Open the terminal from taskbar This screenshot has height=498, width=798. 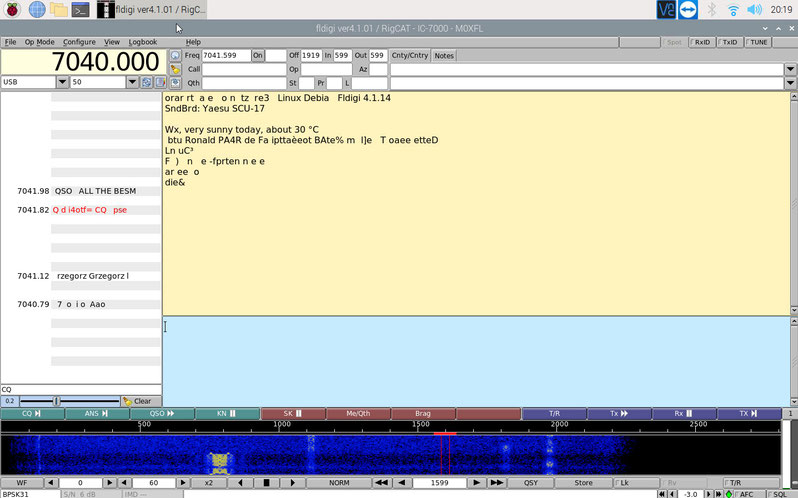pyautogui.click(x=80, y=9)
